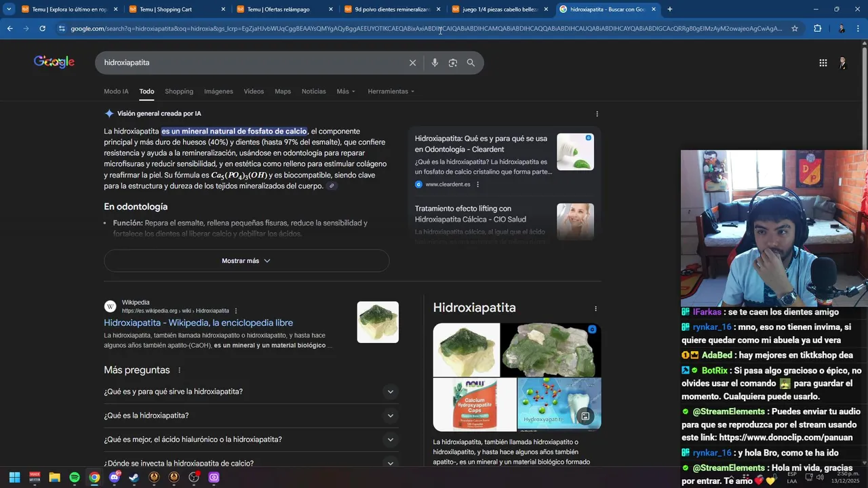The image size is (868, 488).
Task: Open Wikipedia result green mineral thumbnail
Action: point(378,322)
